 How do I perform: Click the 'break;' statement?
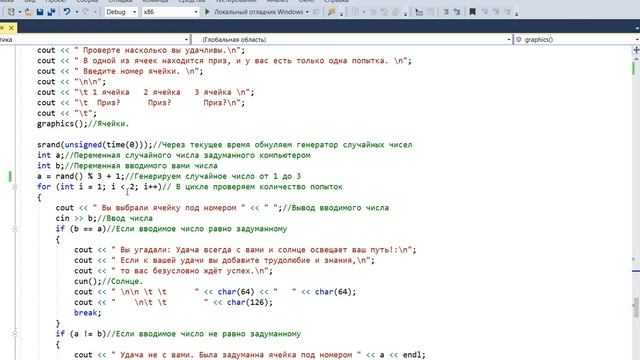87,313
